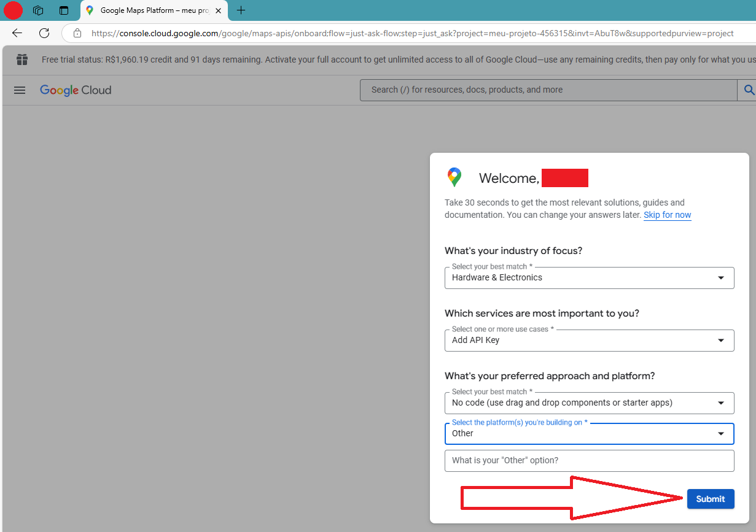Open the navigation hamburger menu

click(x=19, y=90)
